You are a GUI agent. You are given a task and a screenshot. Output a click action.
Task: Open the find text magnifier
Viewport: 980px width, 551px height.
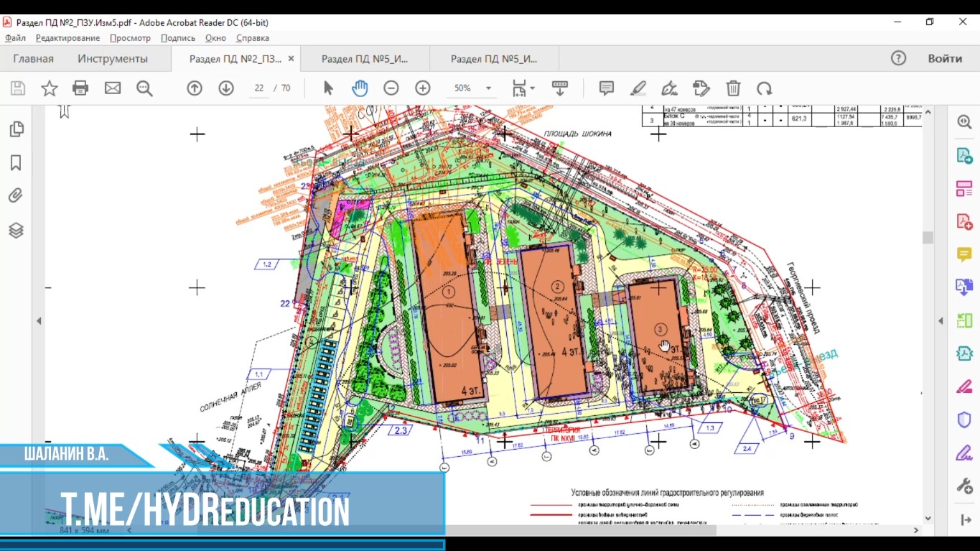tap(144, 88)
